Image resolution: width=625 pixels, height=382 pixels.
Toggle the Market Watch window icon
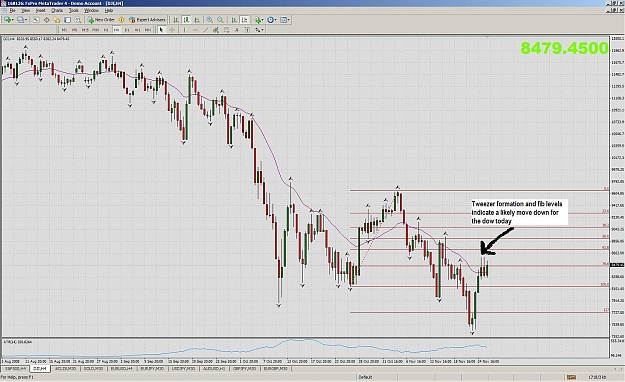[x=36, y=20]
